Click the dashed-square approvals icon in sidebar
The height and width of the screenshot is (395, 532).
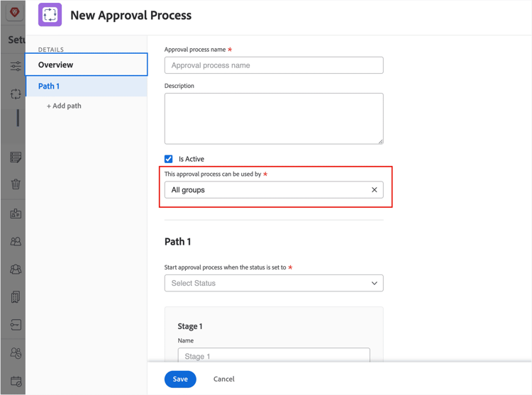(16, 94)
